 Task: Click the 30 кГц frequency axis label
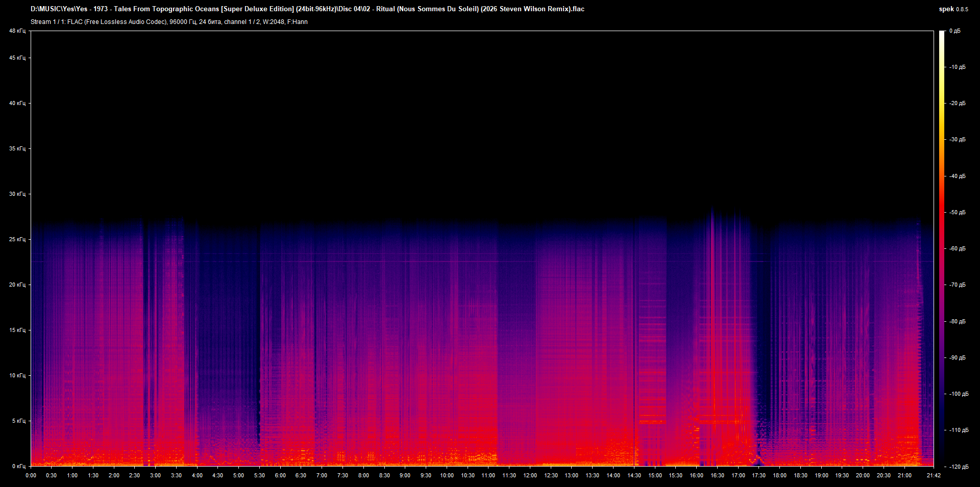click(x=17, y=194)
